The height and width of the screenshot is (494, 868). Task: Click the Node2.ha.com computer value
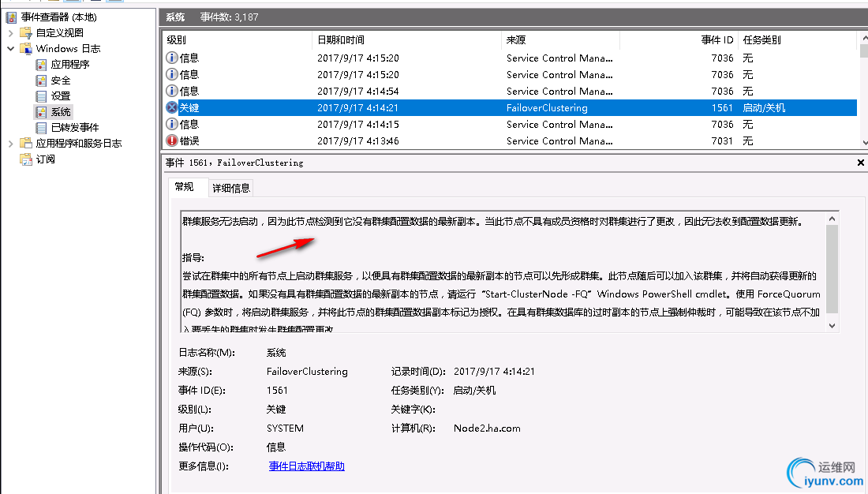(x=487, y=428)
